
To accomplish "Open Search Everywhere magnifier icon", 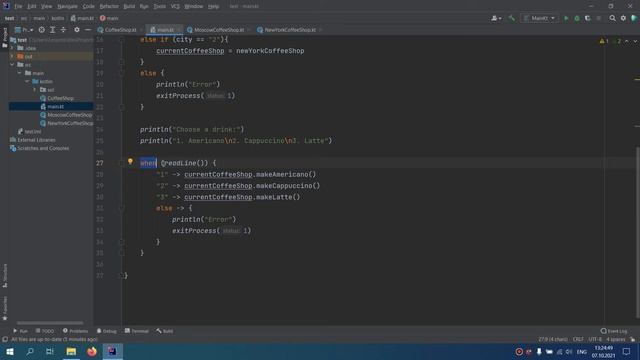I will [x=613, y=18].
